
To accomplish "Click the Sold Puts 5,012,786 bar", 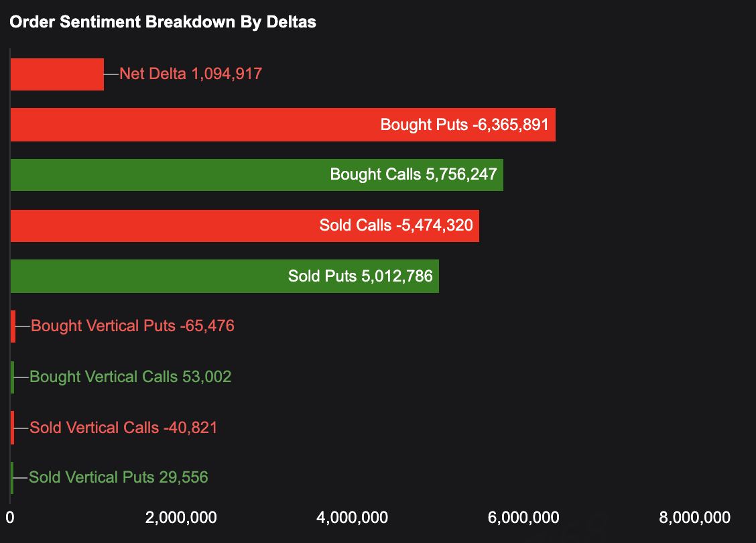I will point(225,276).
